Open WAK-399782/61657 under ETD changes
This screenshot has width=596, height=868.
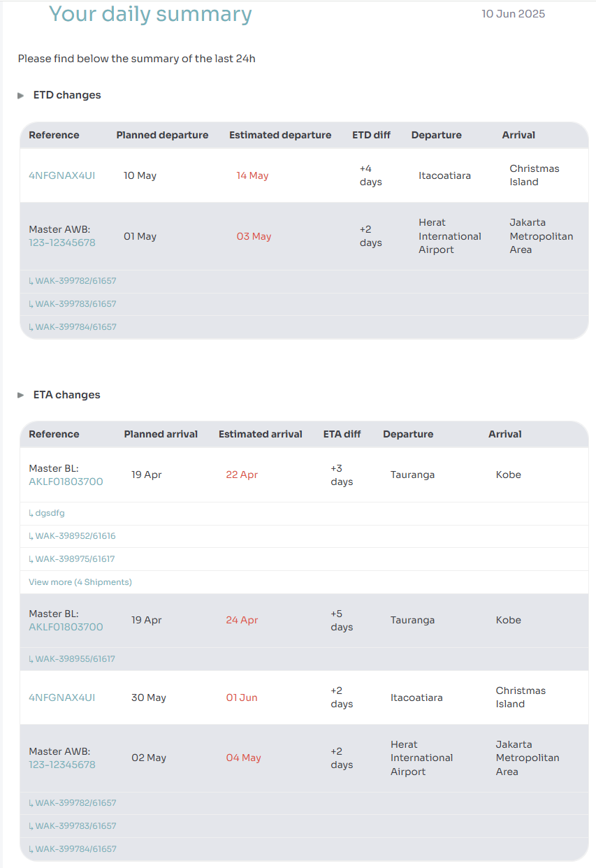pyautogui.click(x=73, y=281)
